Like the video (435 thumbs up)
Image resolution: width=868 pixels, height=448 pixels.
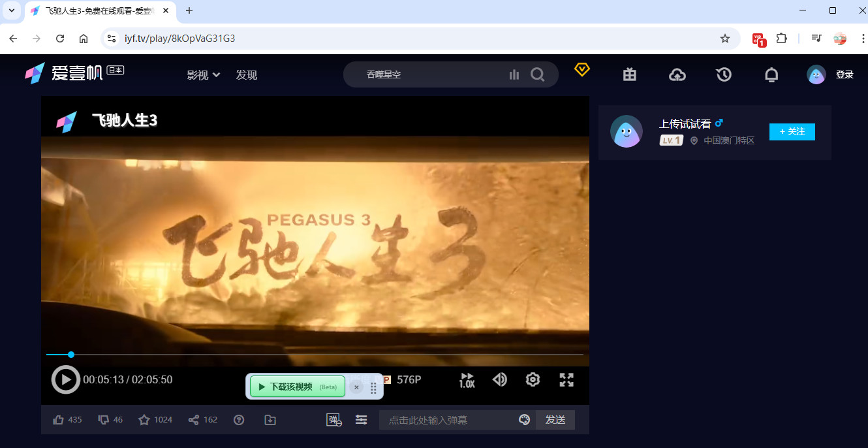(x=67, y=420)
